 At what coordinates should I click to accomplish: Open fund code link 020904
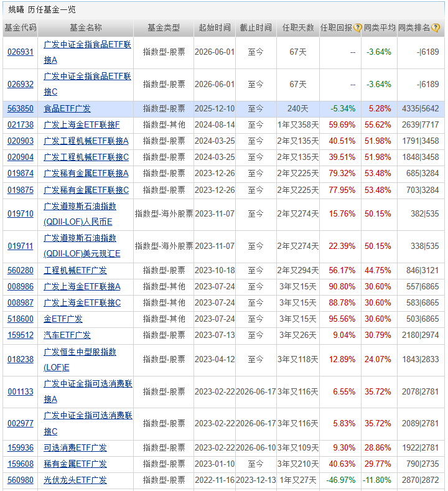click(x=21, y=157)
